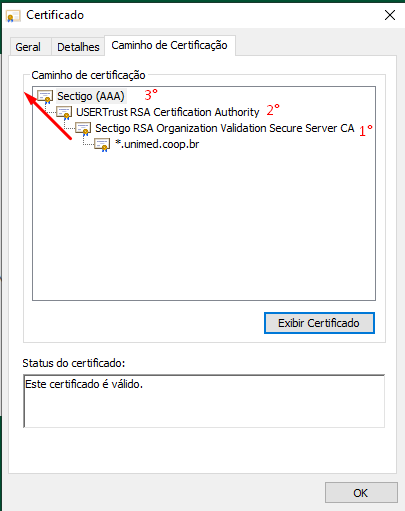Confirm the dialog with OK
Screen dimensions: 405x511
click(361, 493)
